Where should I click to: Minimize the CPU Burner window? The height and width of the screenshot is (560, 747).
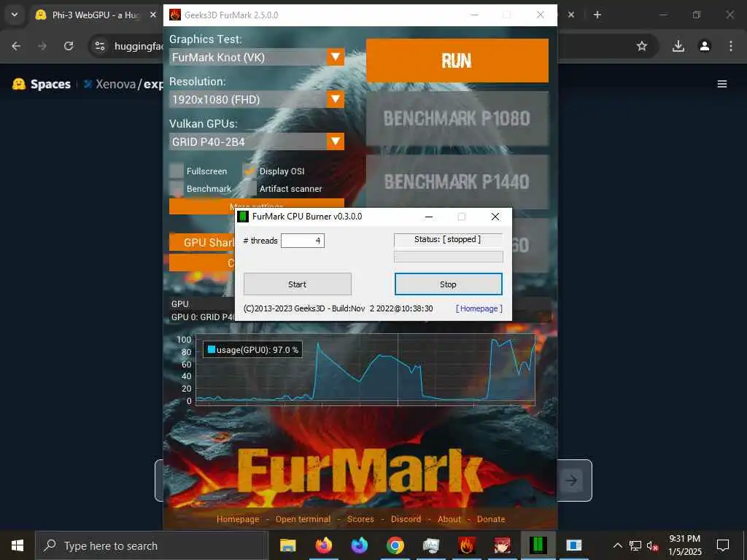point(429,217)
